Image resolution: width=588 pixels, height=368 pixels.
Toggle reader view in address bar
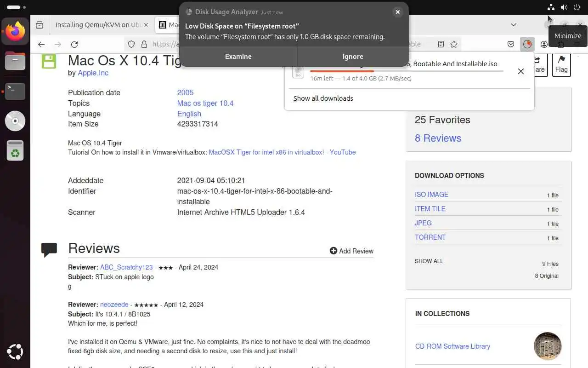441,44
